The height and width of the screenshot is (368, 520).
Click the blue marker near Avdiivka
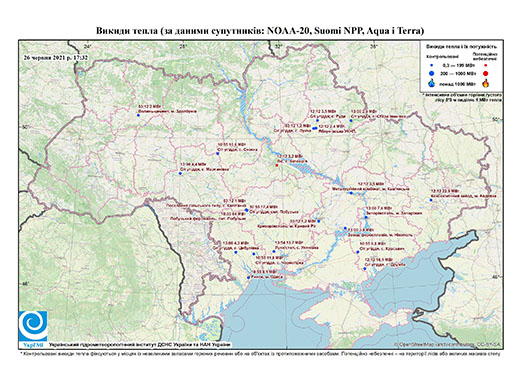[x=431, y=200]
